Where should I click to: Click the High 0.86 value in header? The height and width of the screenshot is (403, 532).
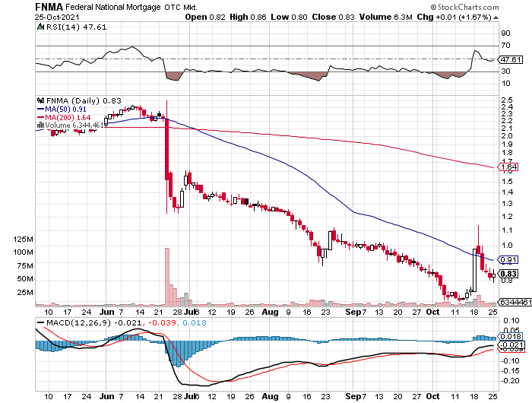(x=248, y=17)
